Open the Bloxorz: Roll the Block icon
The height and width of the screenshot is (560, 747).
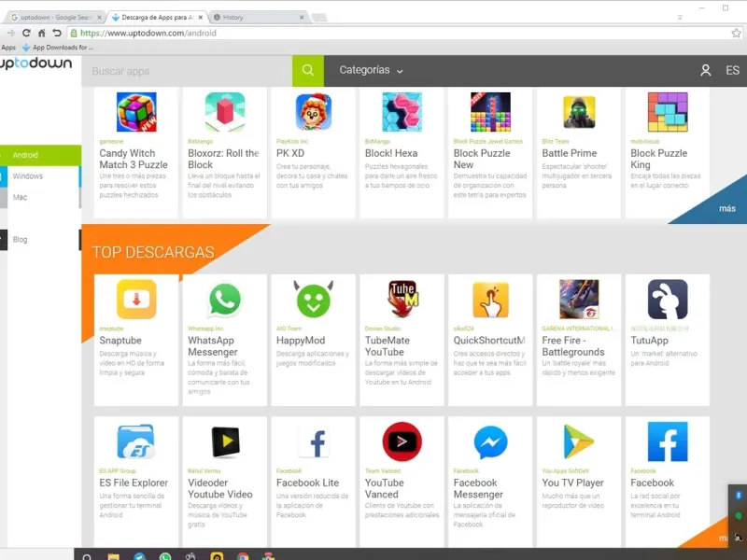point(225,112)
